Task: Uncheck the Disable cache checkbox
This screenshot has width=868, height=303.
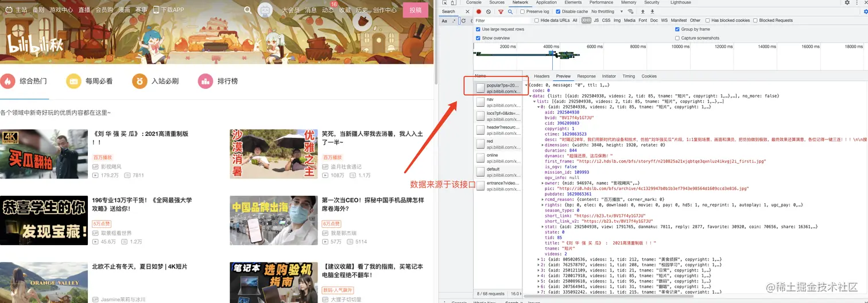Action: (559, 11)
